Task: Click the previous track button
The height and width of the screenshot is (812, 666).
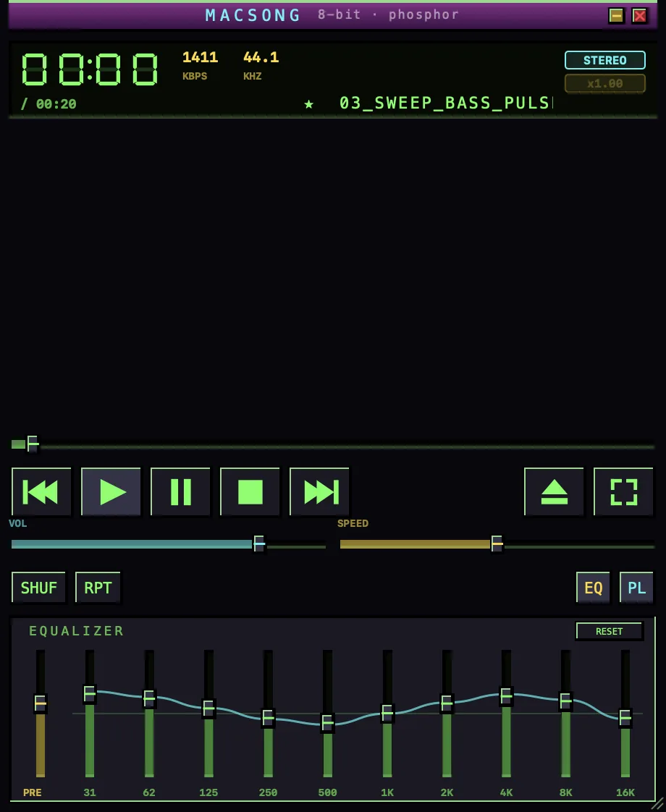Action: pyautogui.click(x=41, y=491)
